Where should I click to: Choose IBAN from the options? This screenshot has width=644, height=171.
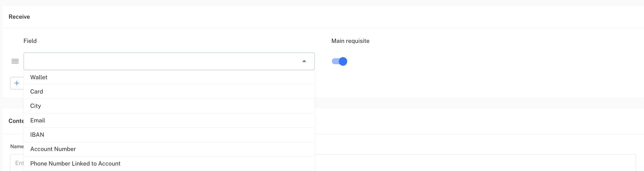[x=37, y=135]
